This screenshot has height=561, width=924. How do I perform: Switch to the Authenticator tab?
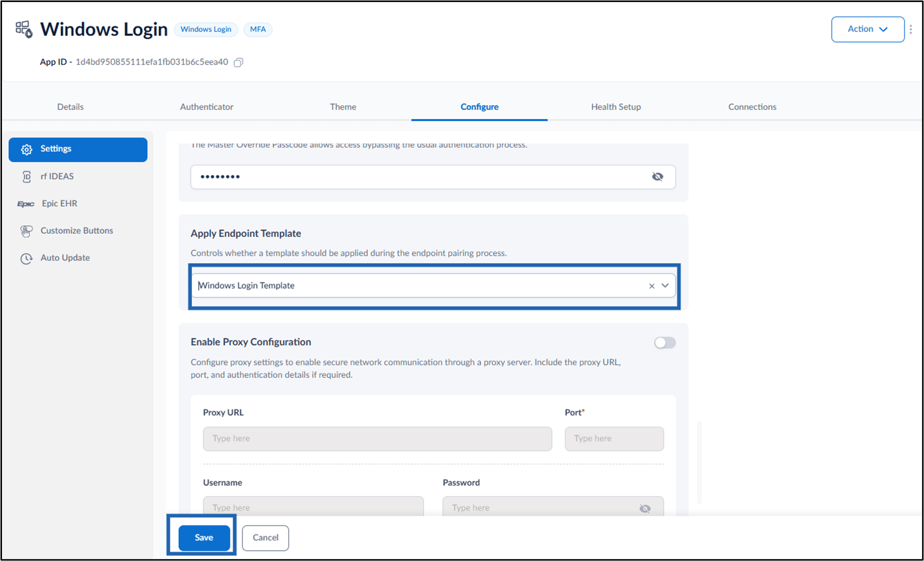[x=206, y=107]
